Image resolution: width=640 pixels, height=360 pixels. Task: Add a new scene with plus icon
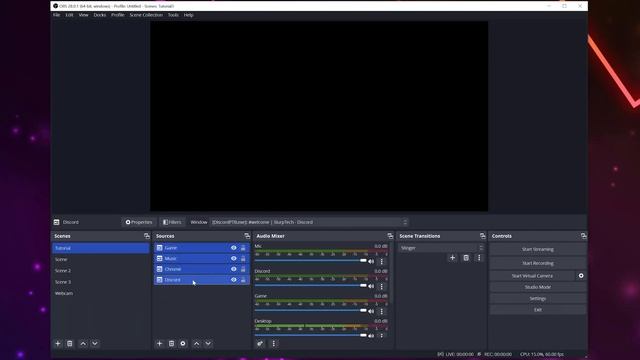pos(58,344)
